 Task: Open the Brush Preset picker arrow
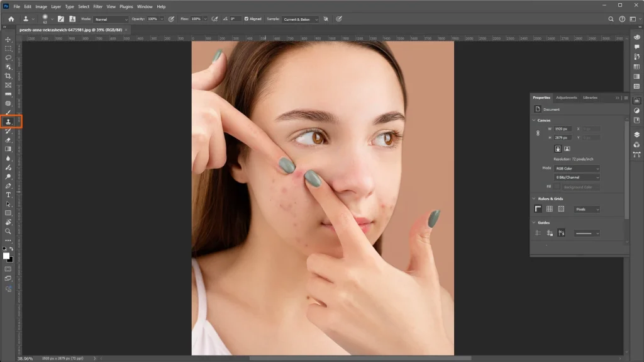(x=52, y=19)
